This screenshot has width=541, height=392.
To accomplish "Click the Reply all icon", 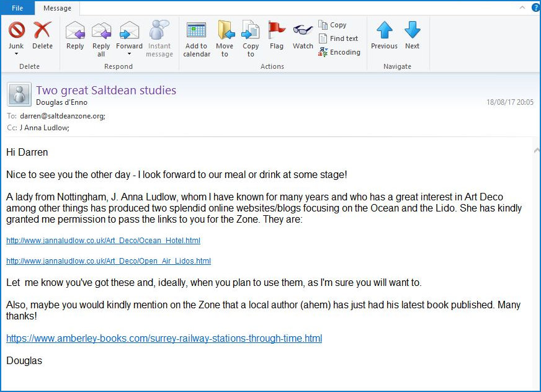I will click(x=101, y=31).
